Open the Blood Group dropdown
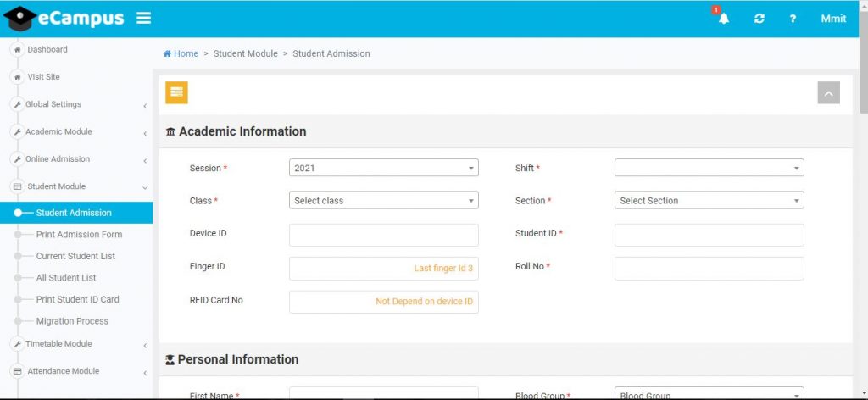The height and width of the screenshot is (400, 868). (709, 393)
